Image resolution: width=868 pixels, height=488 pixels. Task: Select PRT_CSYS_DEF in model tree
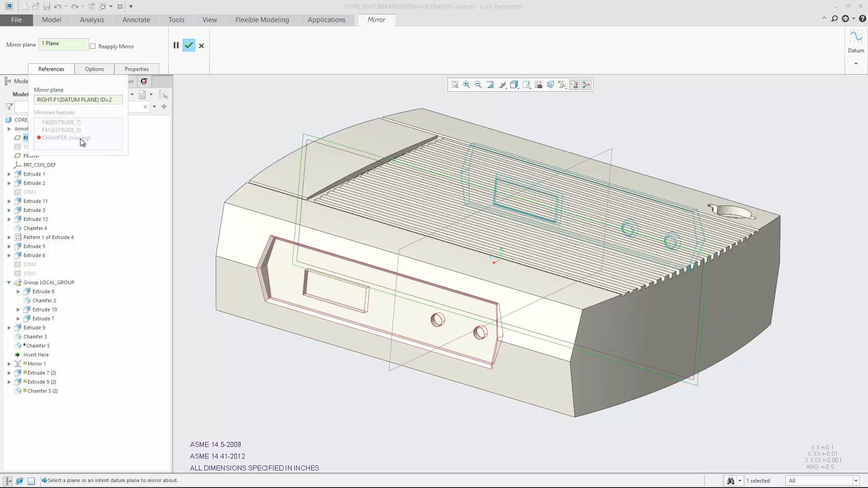click(40, 165)
